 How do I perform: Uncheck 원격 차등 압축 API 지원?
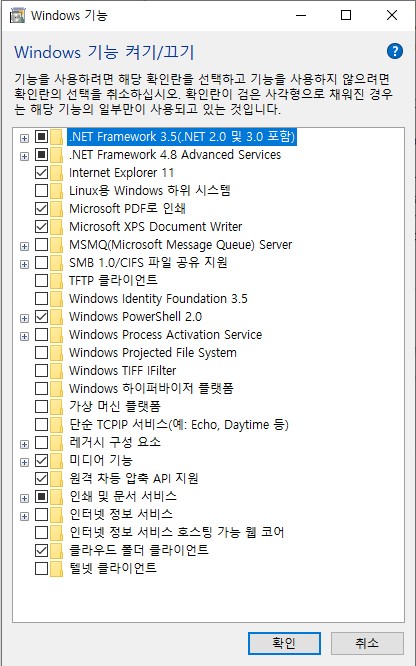[x=41, y=478]
